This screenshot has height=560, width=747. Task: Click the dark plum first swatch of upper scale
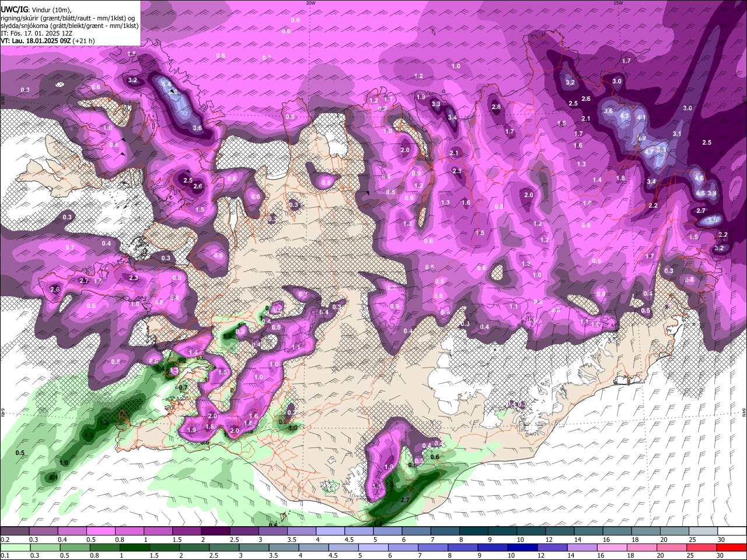15,531
